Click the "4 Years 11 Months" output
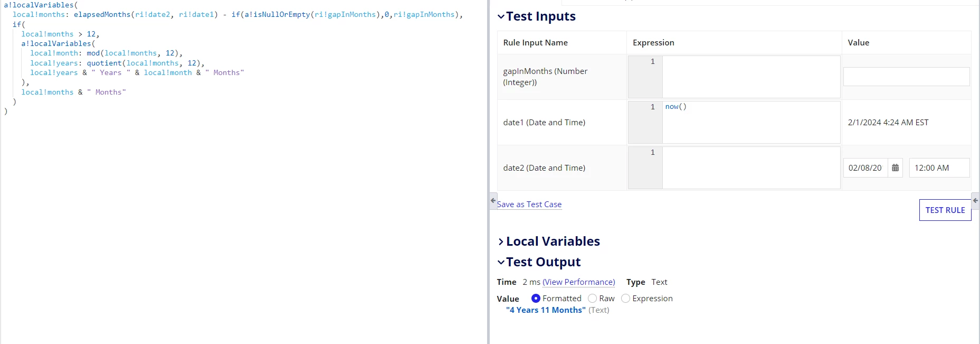Image resolution: width=980 pixels, height=344 pixels. [546, 310]
